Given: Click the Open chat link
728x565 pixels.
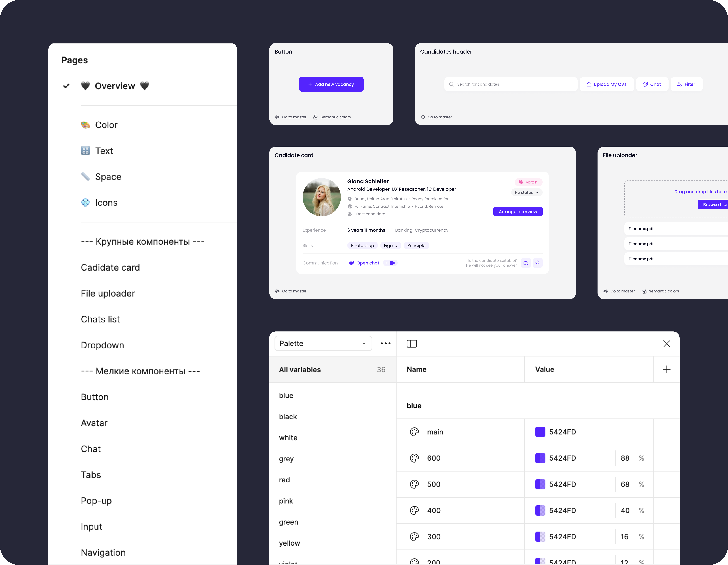Looking at the screenshot, I should pos(364,263).
